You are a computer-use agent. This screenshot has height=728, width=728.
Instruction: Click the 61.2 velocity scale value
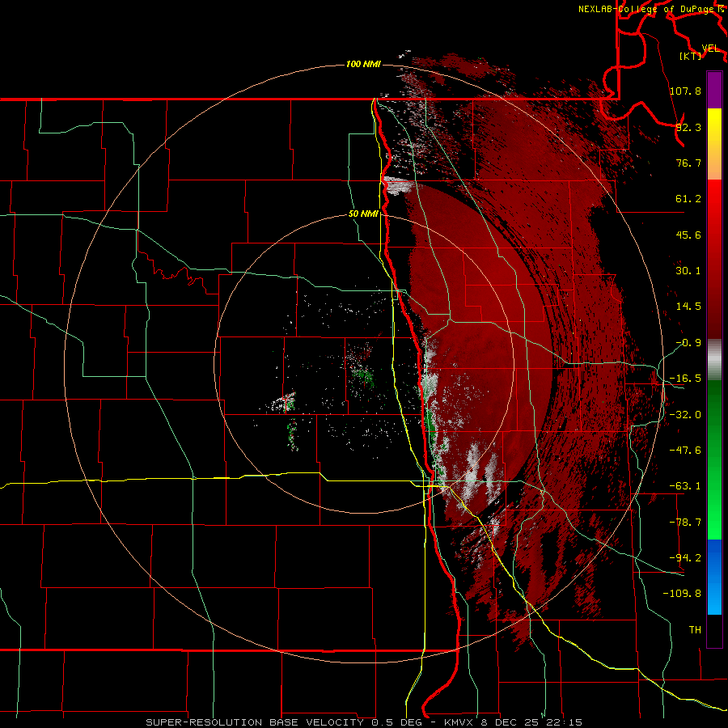click(x=688, y=199)
